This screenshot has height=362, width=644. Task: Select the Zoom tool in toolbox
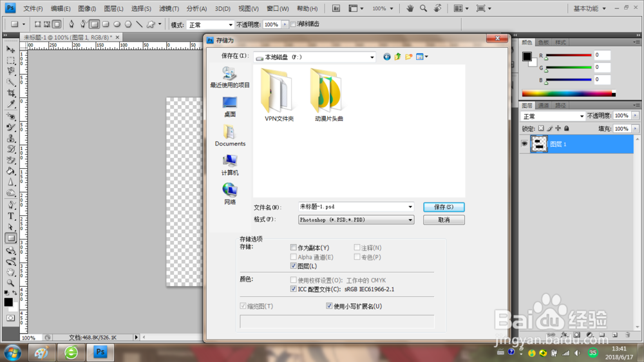[11, 283]
